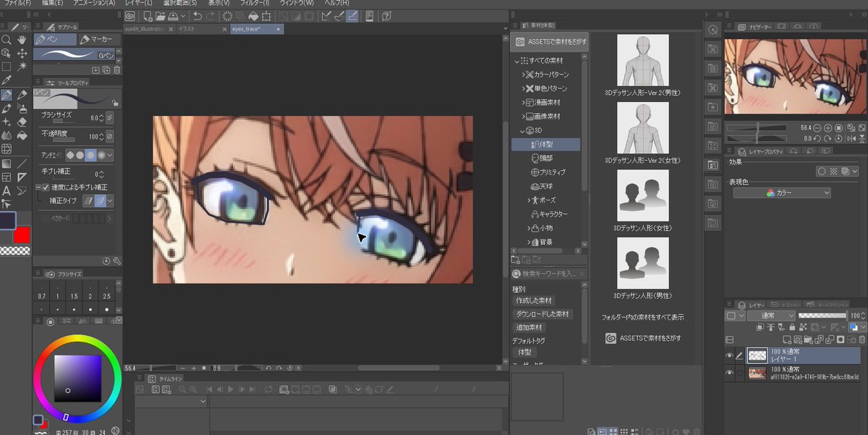Viewport: 868px width, 435px height.
Task: Open ファイル(F) menu
Action: 17,4
